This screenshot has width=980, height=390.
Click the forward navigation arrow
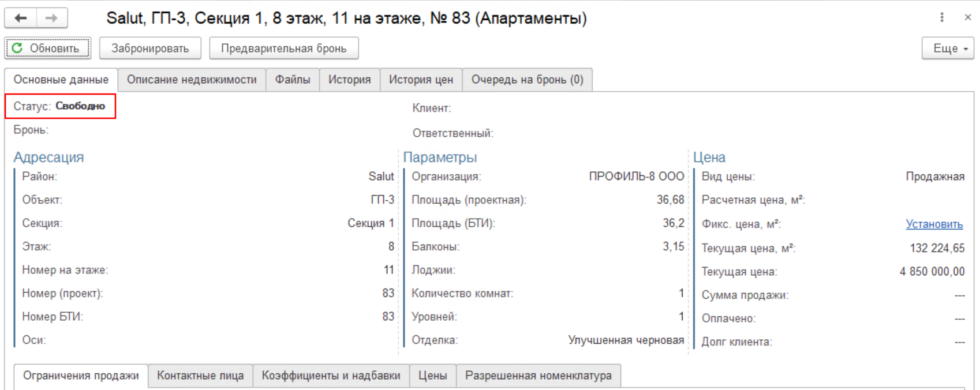[51, 18]
